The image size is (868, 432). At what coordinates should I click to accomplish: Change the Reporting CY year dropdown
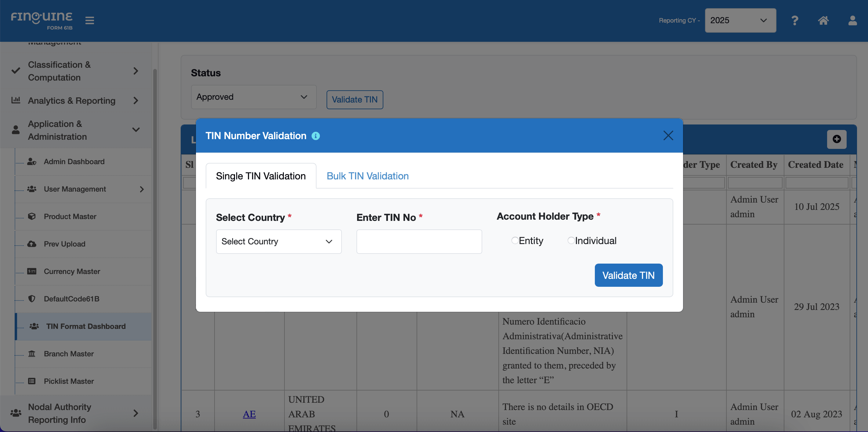click(740, 20)
